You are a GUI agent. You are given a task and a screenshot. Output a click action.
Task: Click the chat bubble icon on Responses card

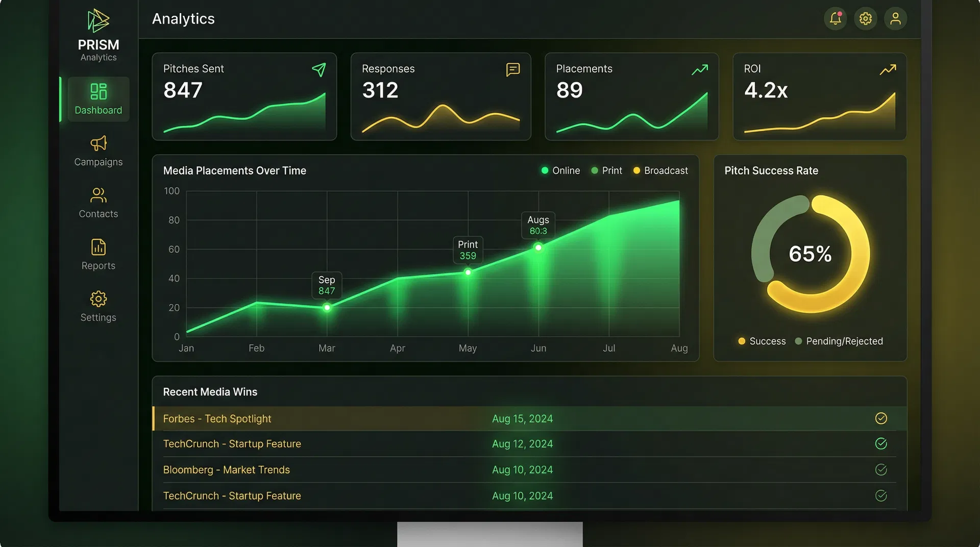pyautogui.click(x=512, y=70)
